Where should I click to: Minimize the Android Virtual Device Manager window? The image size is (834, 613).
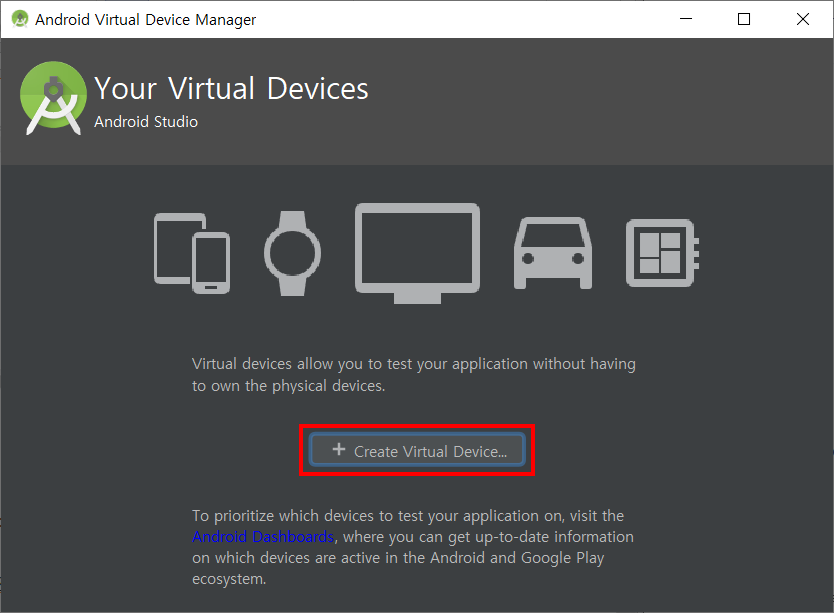pyautogui.click(x=686, y=19)
